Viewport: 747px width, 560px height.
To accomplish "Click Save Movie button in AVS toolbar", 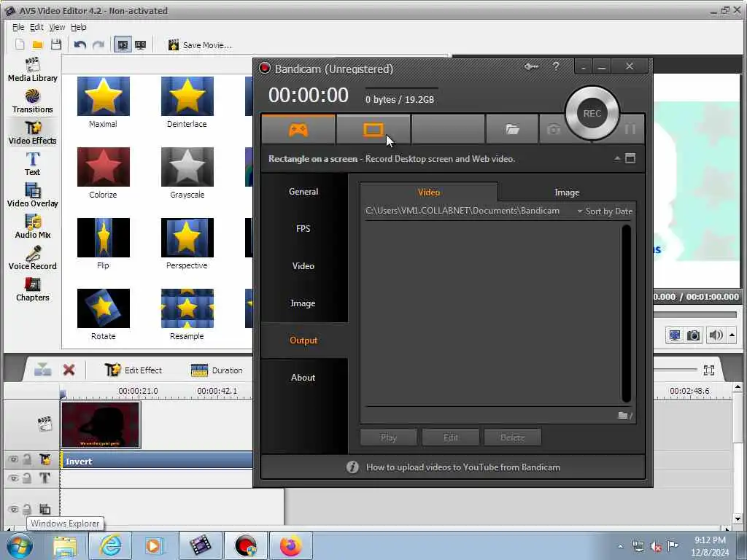I will pos(200,44).
